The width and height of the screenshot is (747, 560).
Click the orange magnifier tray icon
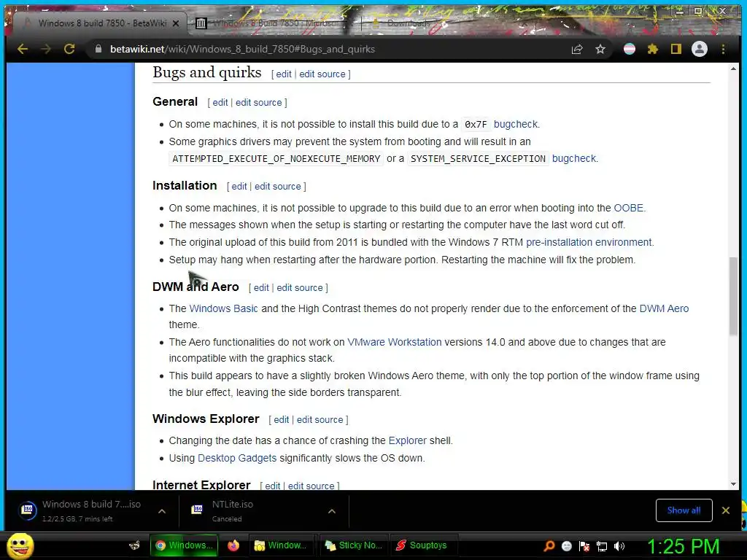click(x=549, y=546)
